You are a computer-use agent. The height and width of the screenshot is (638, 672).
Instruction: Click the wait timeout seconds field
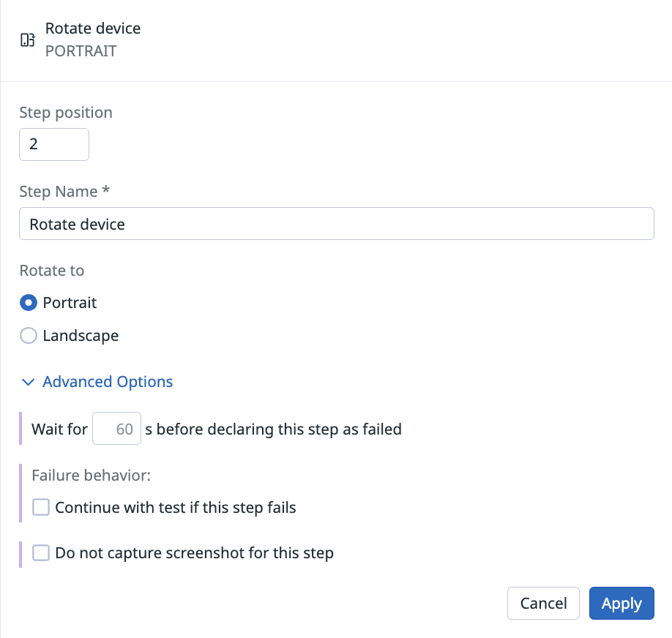116,429
